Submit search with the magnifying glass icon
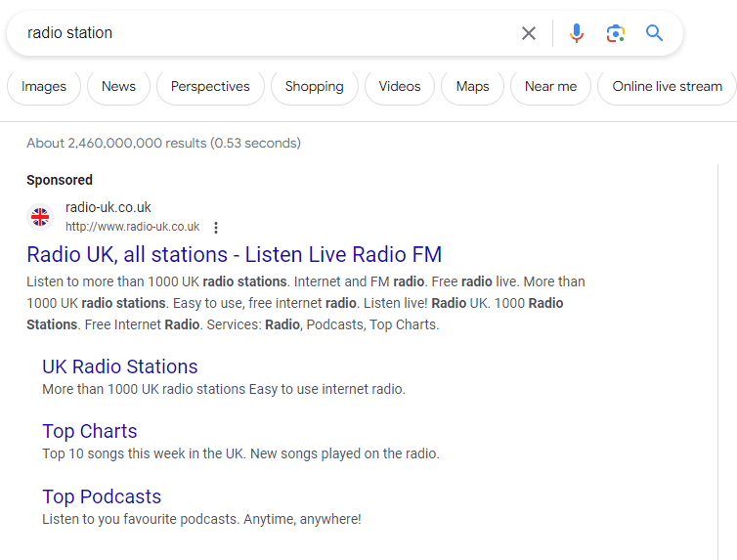This screenshot has width=737, height=560. (654, 33)
